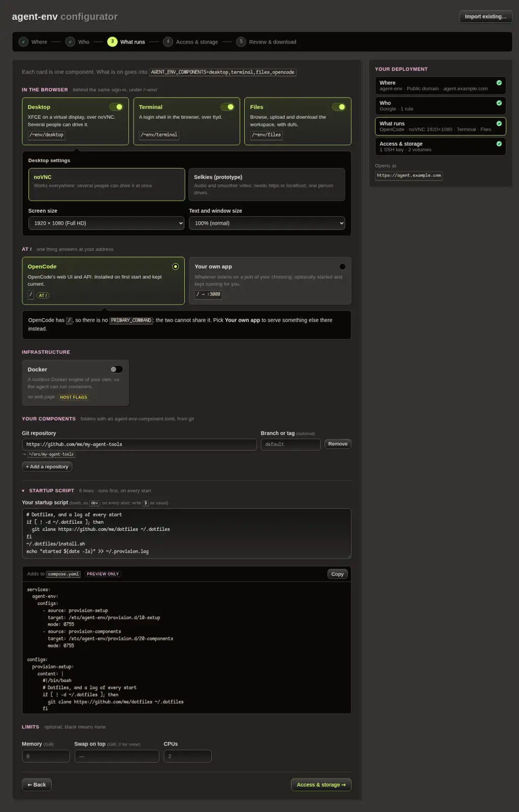This screenshot has height=812, width=519.
Task: Open the Screen size dropdown
Action: [106, 223]
